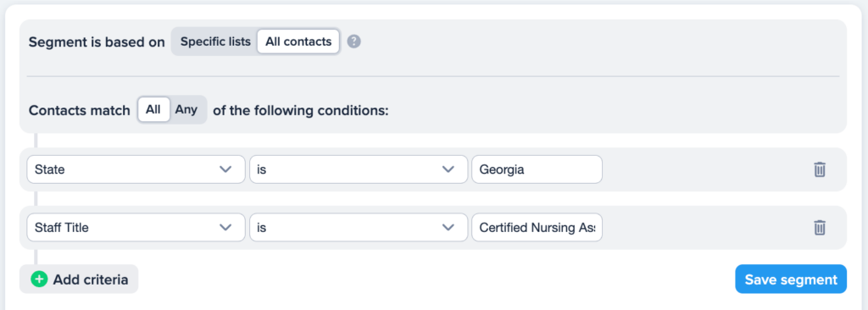Set contacts match to All conditions
The height and width of the screenshot is (310, 868).
click(x=153, y=109)
